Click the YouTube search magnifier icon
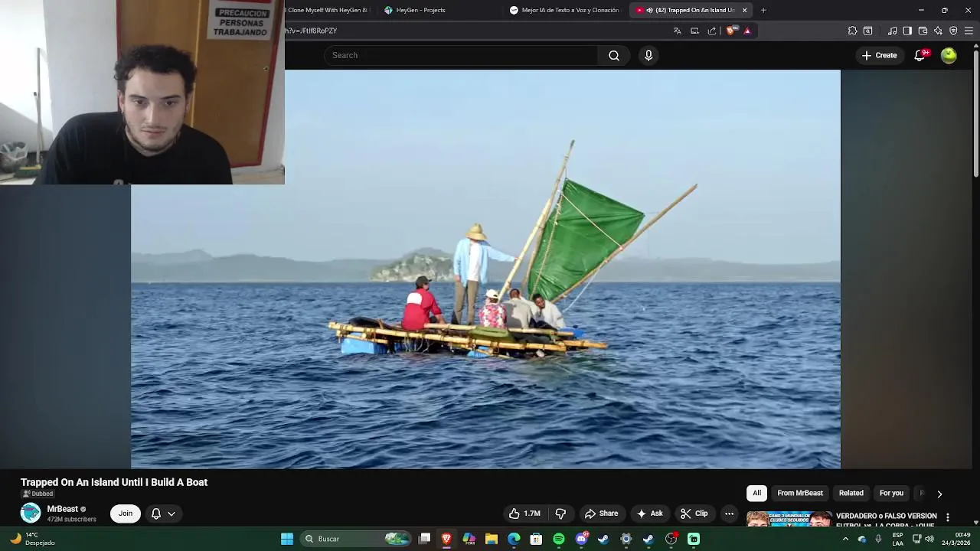This screenshot has width=980, height=551. point(614,55)
